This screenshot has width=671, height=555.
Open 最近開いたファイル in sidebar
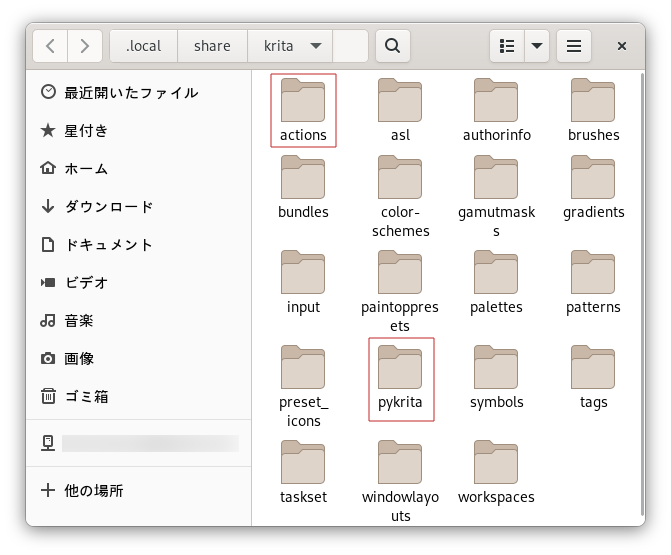[139, 92]
